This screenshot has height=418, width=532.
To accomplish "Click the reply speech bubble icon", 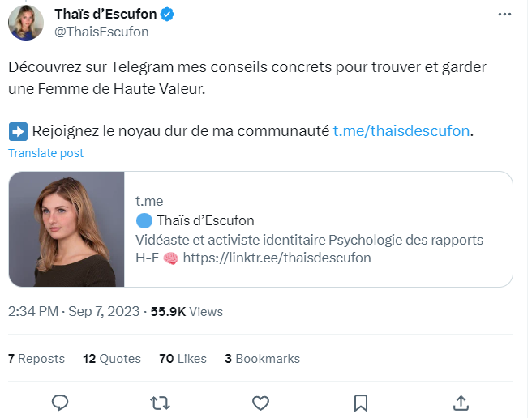I will point(59,402).
